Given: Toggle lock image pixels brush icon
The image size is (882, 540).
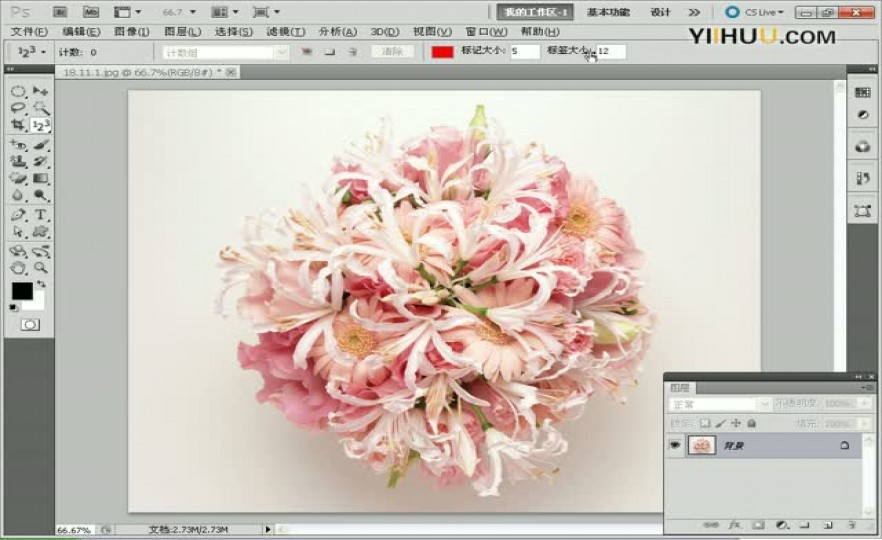Looking at the screenshot, I should coord(721,423).
